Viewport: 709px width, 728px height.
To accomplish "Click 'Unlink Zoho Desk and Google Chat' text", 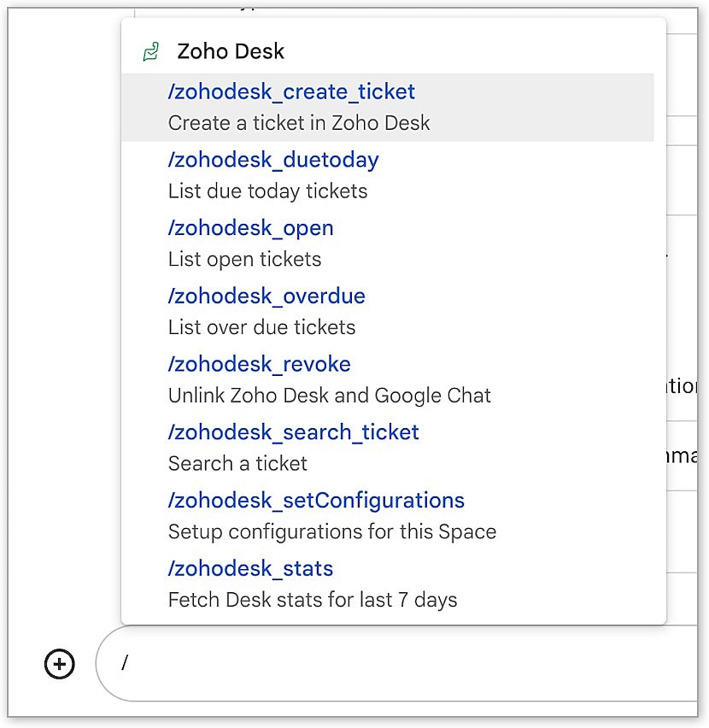I will (x=329, y=396).
